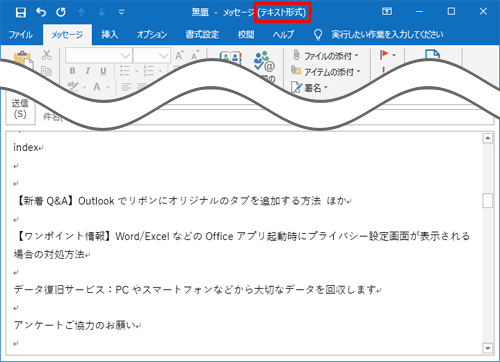
Task: Click the vertical scrollbar thumb
Action: pos(488,201)
